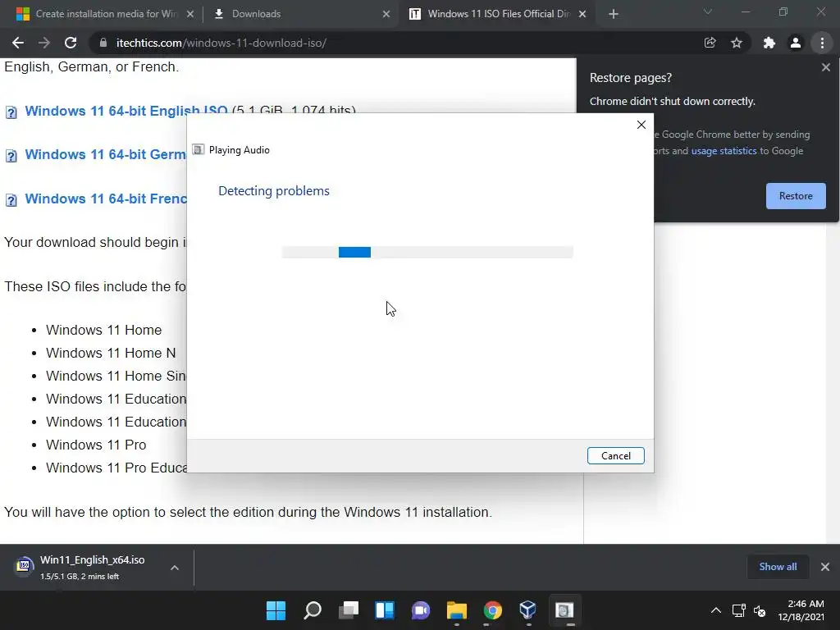
Task: Open the Chrome extensions puzzle icon
Action: point(769,43)
